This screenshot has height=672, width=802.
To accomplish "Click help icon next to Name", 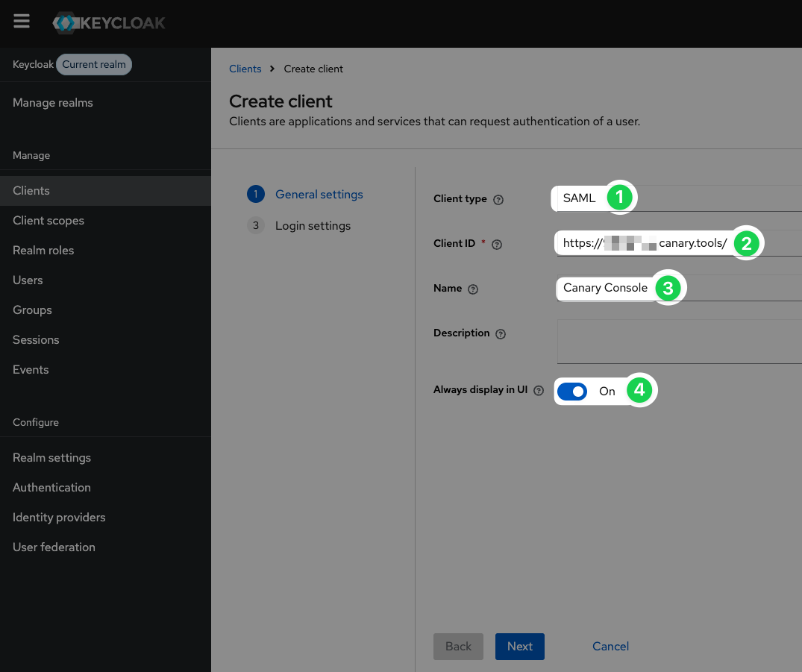I will coord(473,289).
